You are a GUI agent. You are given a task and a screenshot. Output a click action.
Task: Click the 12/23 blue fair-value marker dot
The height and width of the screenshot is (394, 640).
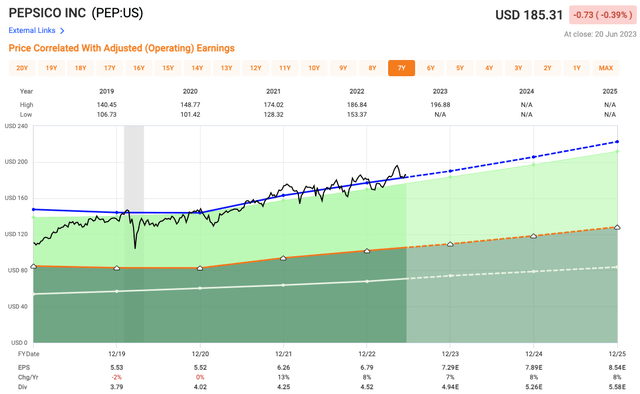(450, 171)
